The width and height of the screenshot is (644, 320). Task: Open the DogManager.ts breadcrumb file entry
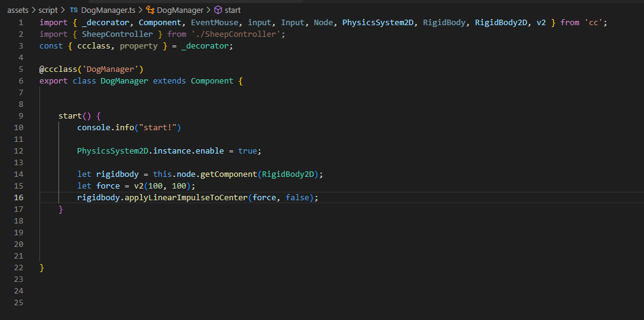pyautogui.click(x=109, y=10)
